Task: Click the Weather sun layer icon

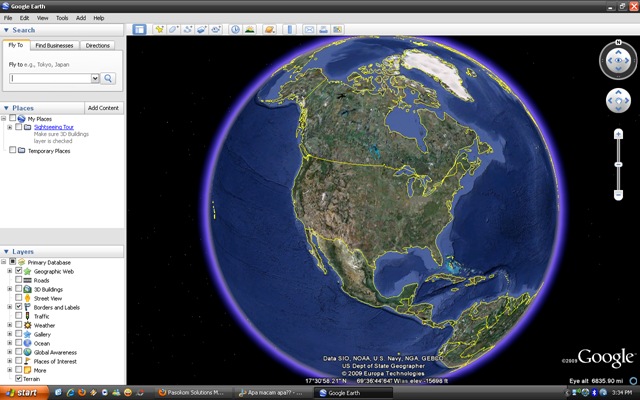Action: [27, 325]
